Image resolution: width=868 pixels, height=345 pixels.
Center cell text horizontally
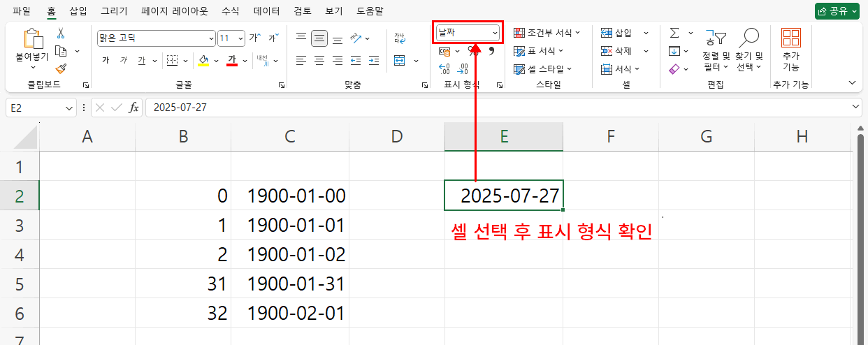click(x=319, y=60)
